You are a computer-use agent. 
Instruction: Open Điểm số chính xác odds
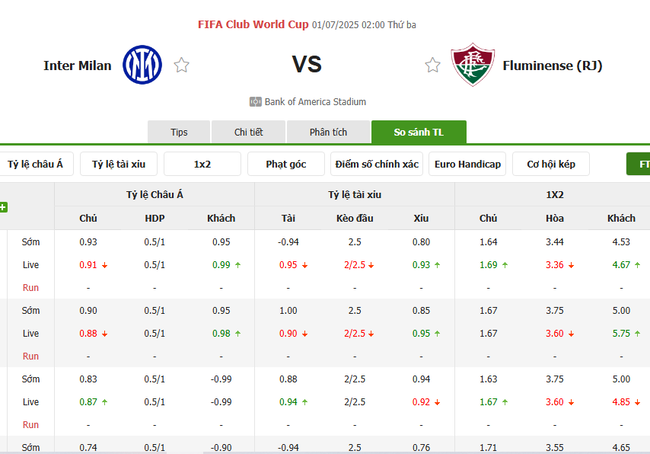(x=378, y=164)
